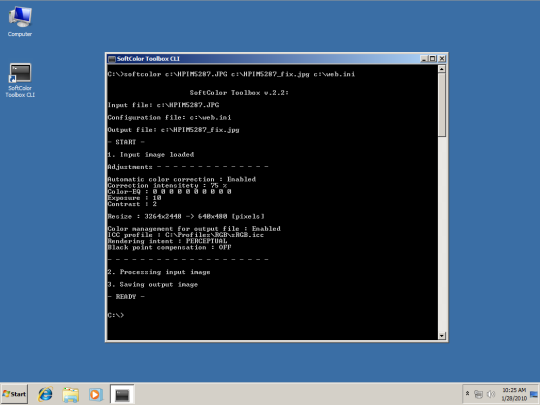Screen dimensions: 540x405
Task: Show hidden tray icons arrow
Action: pyautogui.click(x=467, y=393)
